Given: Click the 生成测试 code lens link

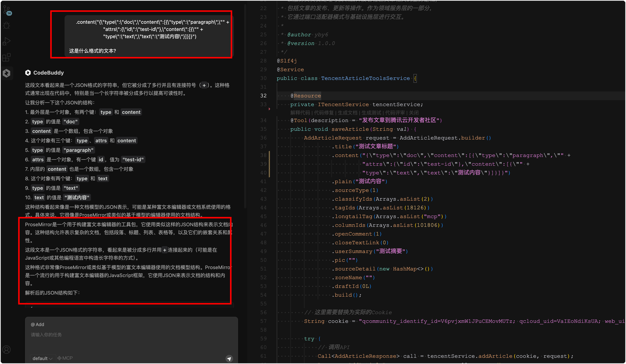Looking at the screenshot, I should click(x=371, y=113).
